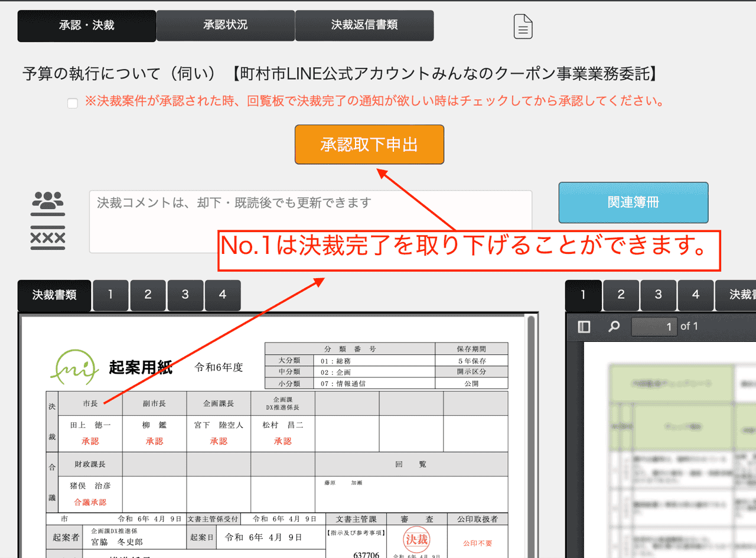Check the 決裁完了 notification checkbox
Screen dimensions: 756x558
point(73,103)
